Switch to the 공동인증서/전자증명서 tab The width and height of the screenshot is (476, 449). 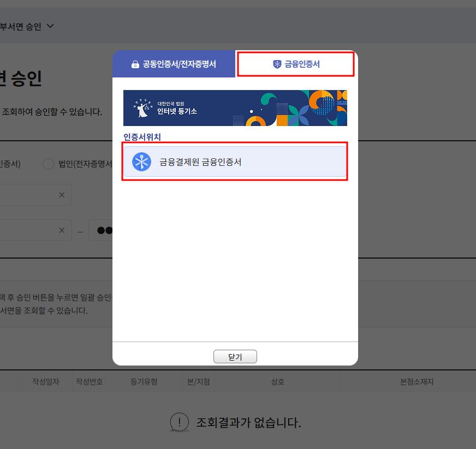point(174,64)
